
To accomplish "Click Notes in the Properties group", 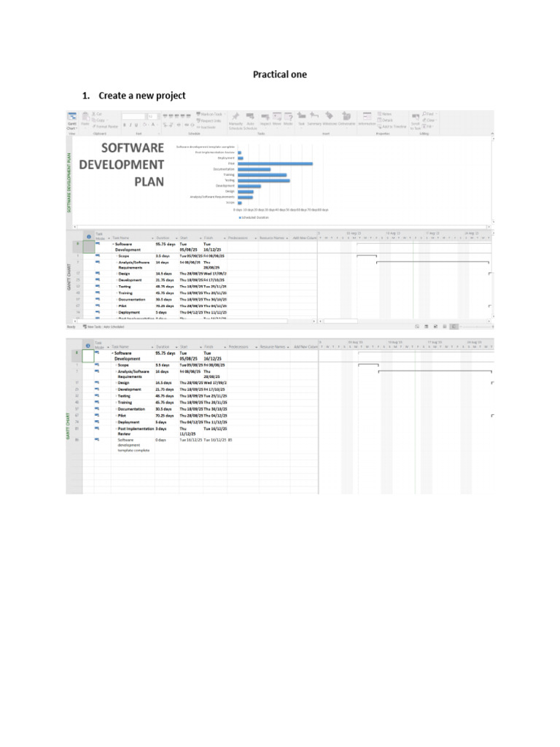I will pos(385,115).
